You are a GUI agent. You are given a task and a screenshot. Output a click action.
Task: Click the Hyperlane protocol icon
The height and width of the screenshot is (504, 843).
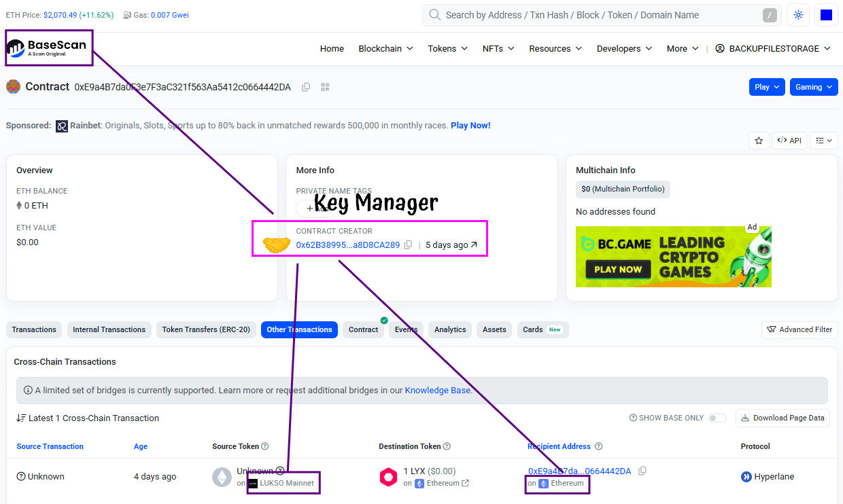pos(746,477)
